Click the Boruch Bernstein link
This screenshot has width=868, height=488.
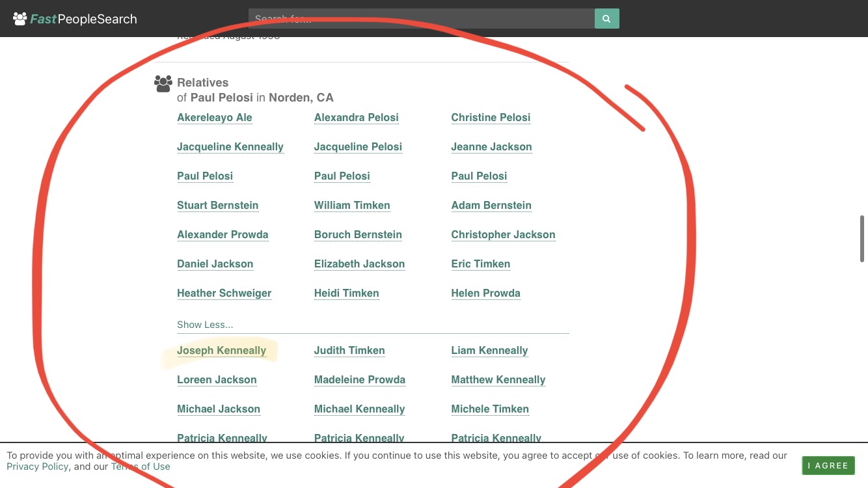(358, 235)
